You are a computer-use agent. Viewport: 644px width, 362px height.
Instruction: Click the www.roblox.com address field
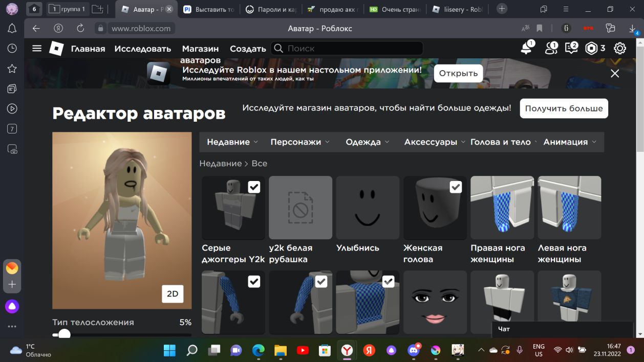[141, 29]
